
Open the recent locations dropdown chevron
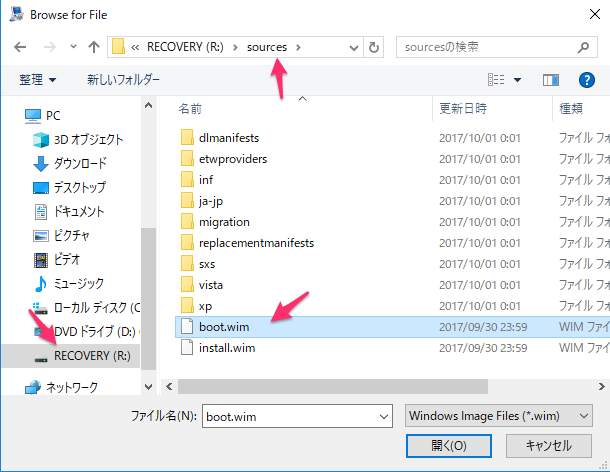pyautogui.click(x=73, y=47)
